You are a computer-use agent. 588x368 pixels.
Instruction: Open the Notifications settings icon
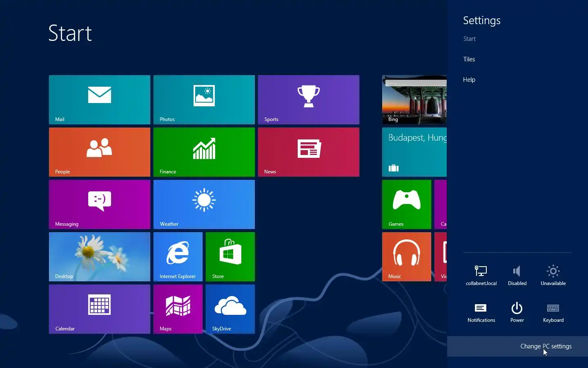coord(481,312)
